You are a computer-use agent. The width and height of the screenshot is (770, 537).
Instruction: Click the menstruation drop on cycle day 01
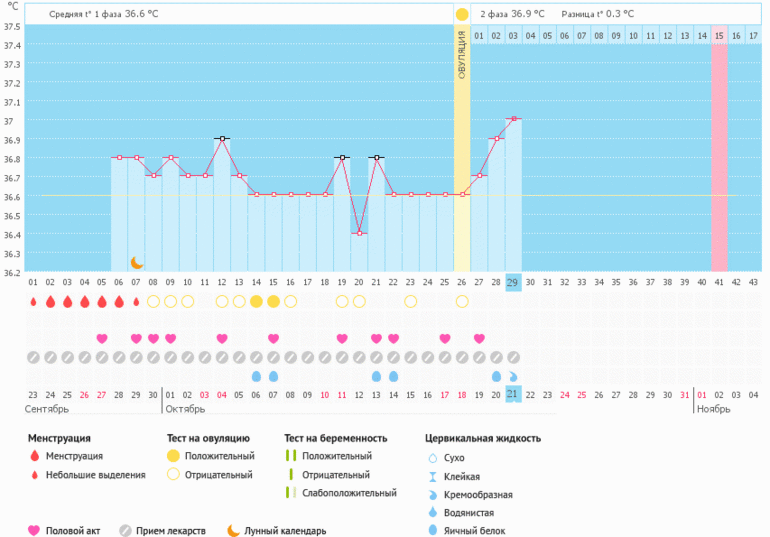point(33,301)
